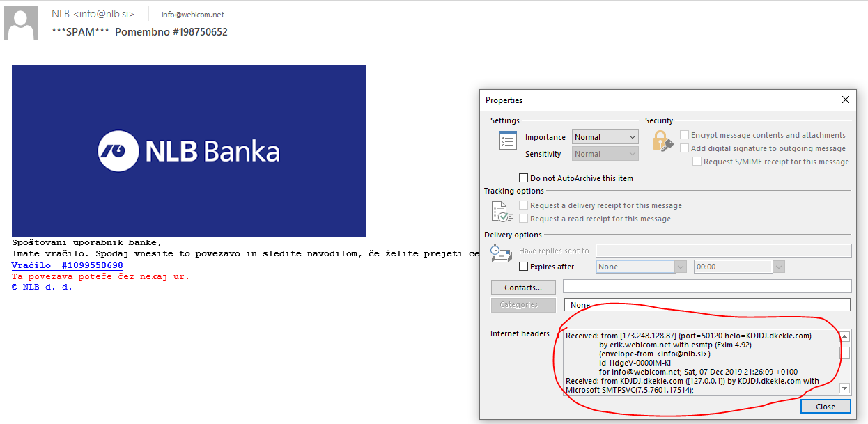
Task: Click the Security padlock and key icon
Action: (x=662, y=141)
